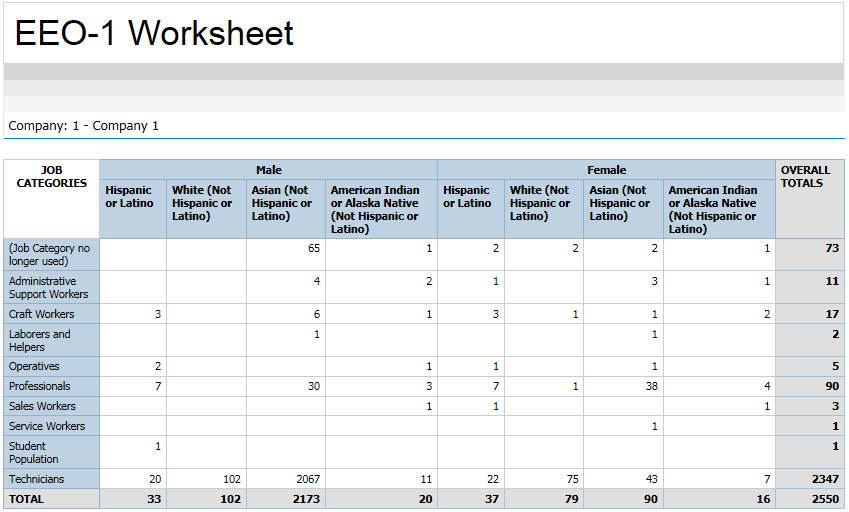Click the Job Category no longer used label
This screenshot has width=849, height=512.
pos(49,255)
